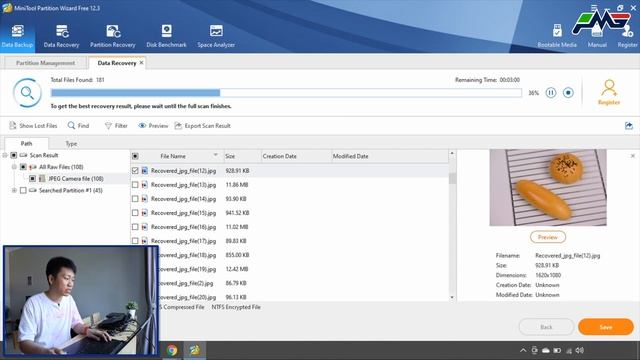Click the File Name sort arrow
640x360 pixels.
(x=216, y=155)
